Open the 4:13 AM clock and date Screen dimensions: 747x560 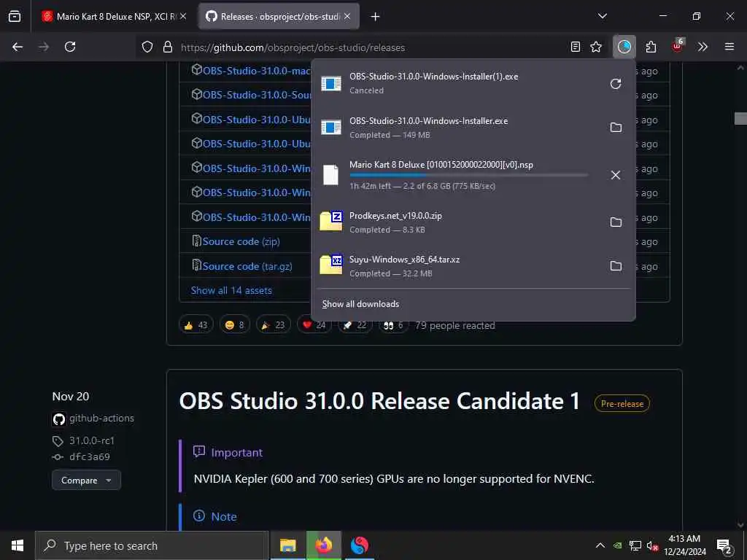click(x=684, y=545)
